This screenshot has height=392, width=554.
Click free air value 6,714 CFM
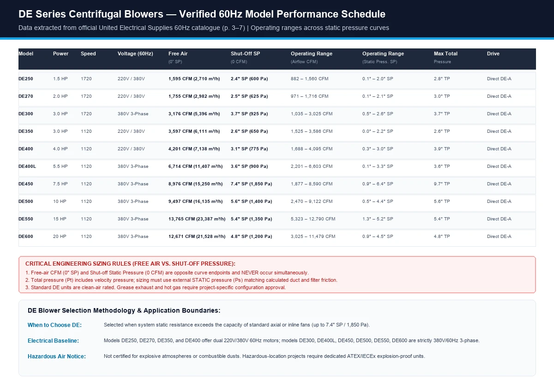tap(195, 166)
